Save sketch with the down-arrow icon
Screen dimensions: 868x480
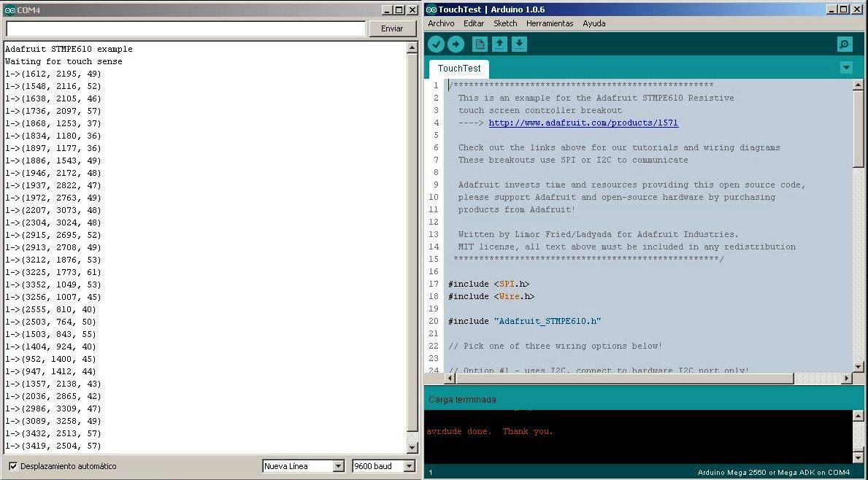[x=519, y=44]
